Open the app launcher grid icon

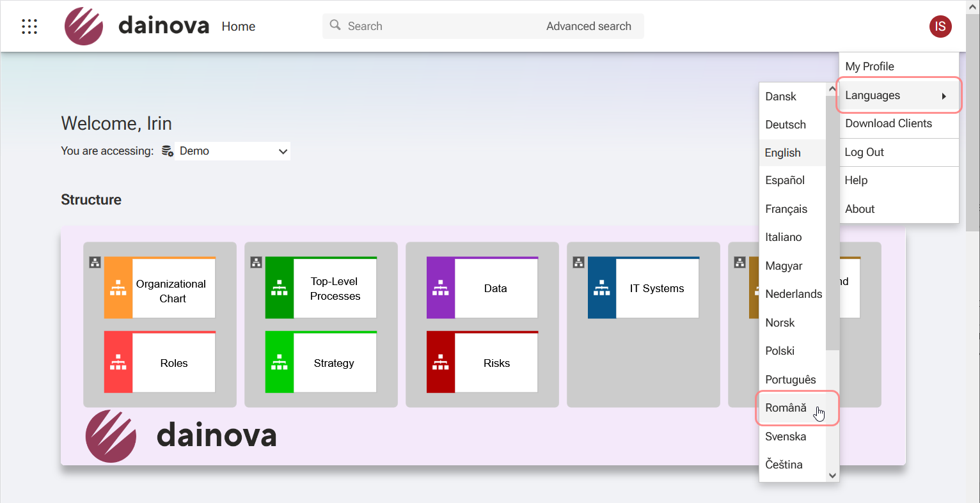29,26
